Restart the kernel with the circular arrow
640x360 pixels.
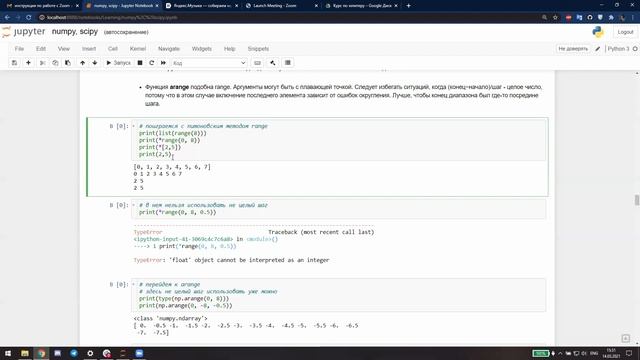coord(151,63)
